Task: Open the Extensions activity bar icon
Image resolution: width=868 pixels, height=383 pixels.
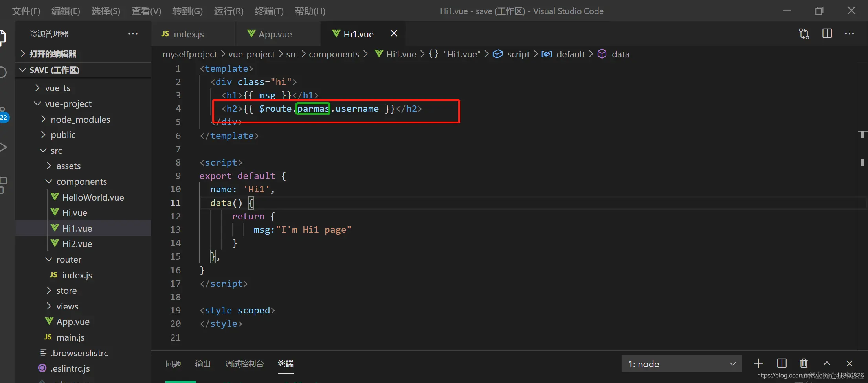Action: [3, 185]
